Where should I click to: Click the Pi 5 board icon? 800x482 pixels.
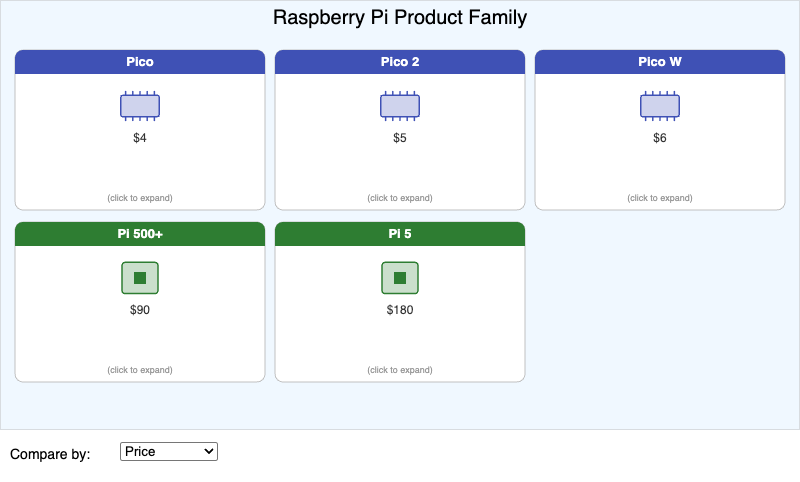[400, 278]
